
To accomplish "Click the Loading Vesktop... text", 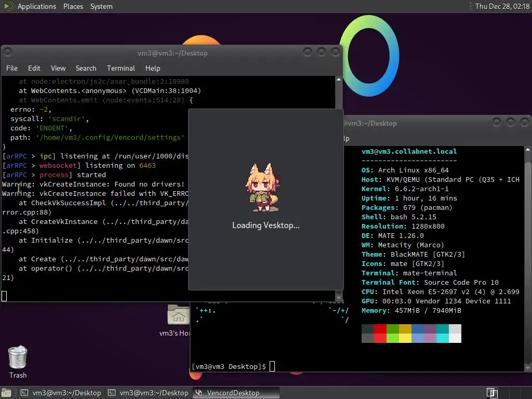I will click(265, 225).
